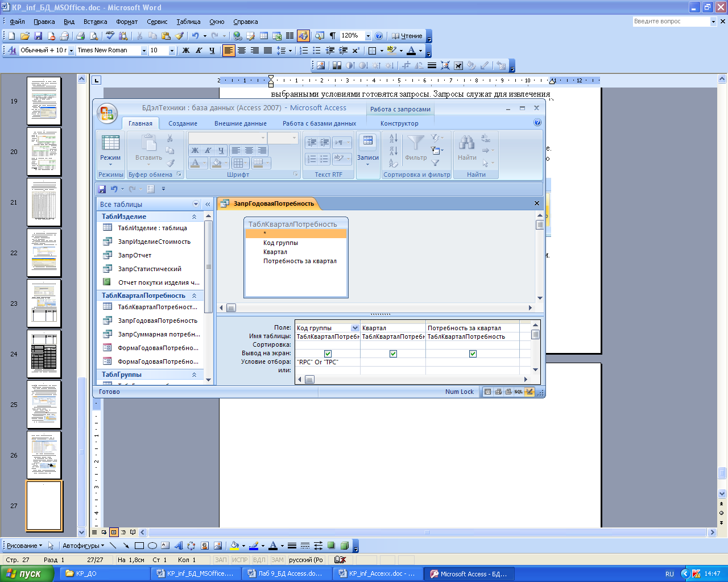Toggle italic К in the Word formatting toolbar
This screenshot has width=728, height=582.
click(198, 51)
